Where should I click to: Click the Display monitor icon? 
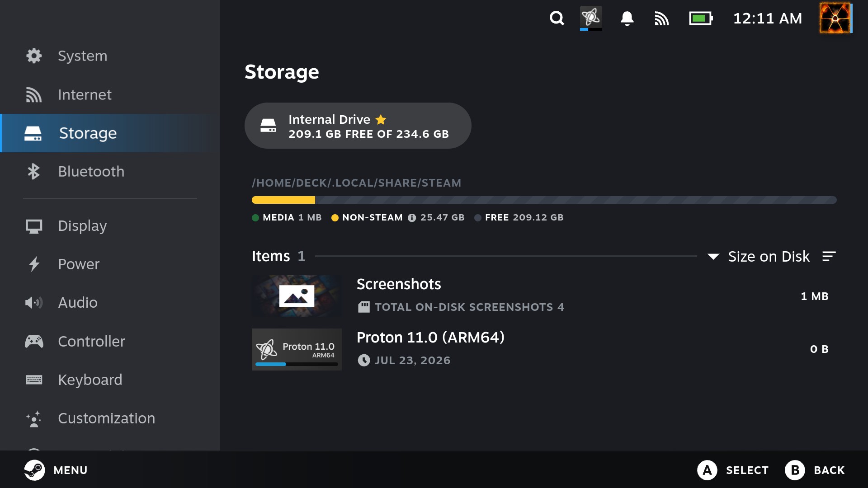pos(34,226)
